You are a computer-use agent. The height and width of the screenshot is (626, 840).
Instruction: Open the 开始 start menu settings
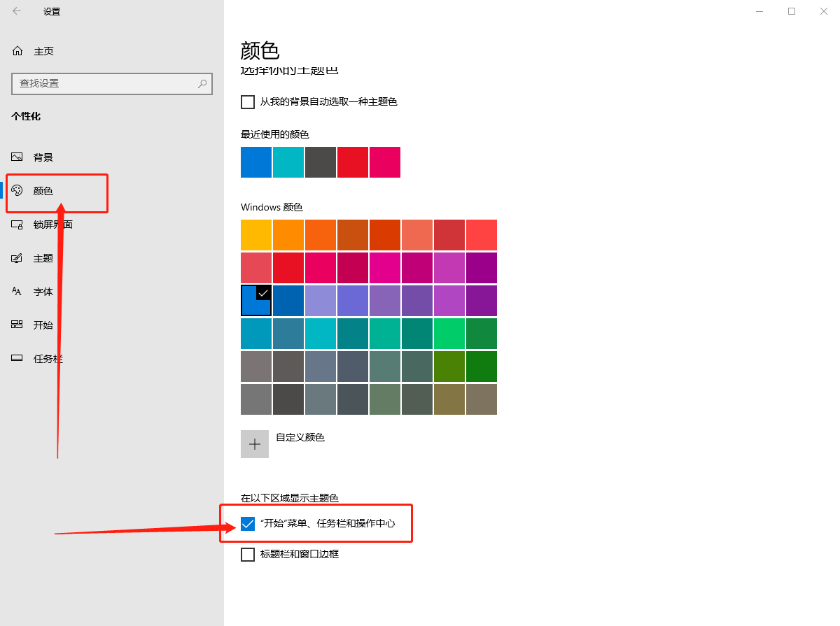coord(33,325)
